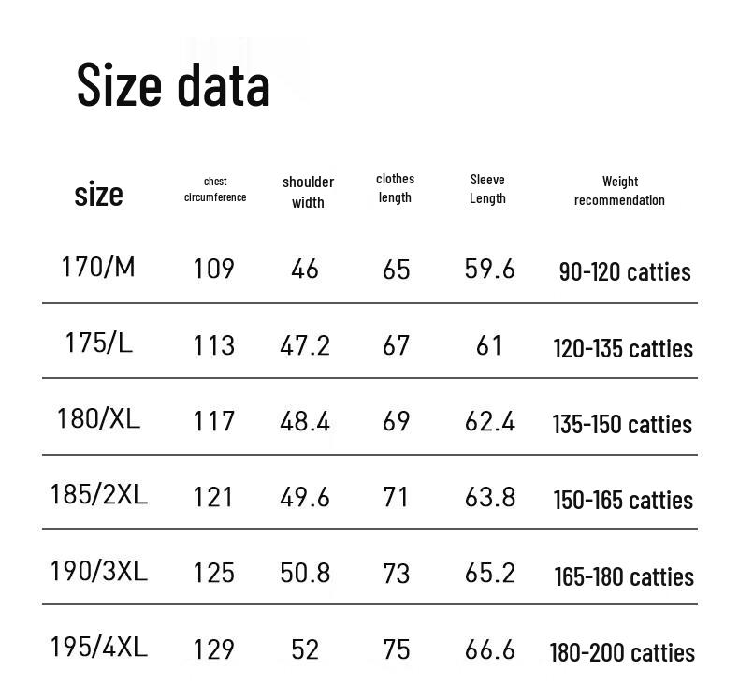Click the "90-120 catties" weight cell

point(625,272)
